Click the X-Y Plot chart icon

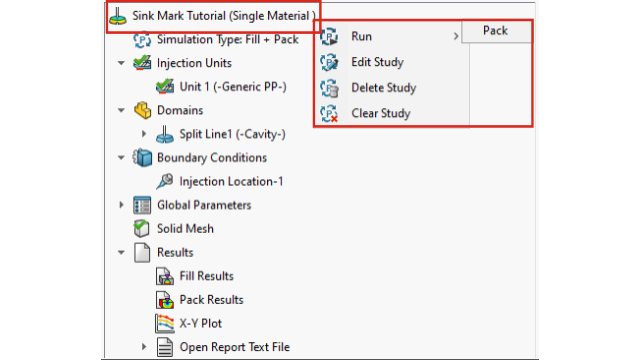(165, 323)
